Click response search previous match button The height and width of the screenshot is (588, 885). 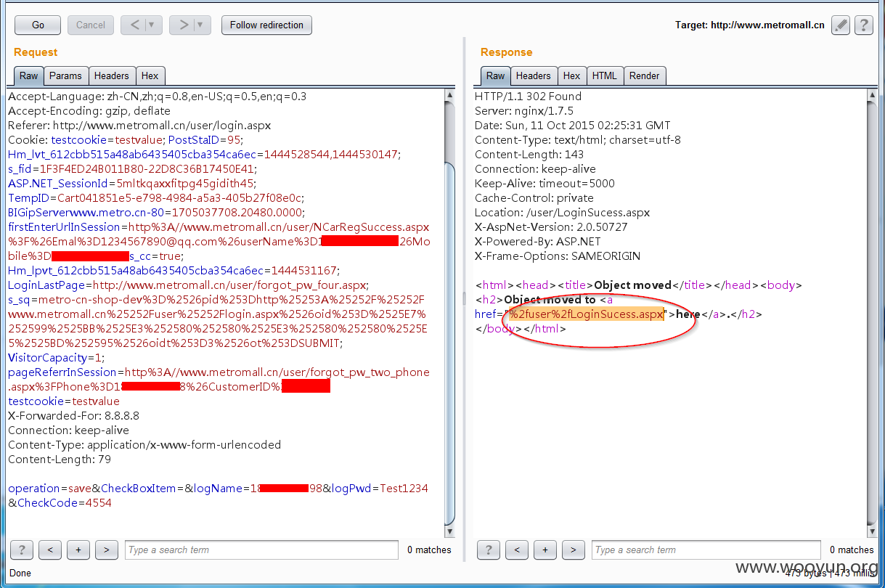516,550
